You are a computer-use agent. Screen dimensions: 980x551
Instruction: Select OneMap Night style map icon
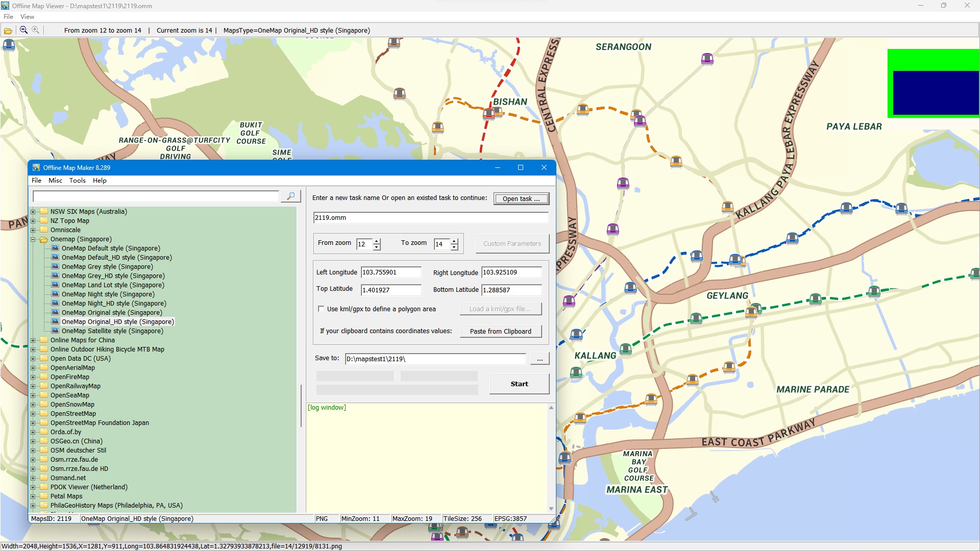(56, 294)
